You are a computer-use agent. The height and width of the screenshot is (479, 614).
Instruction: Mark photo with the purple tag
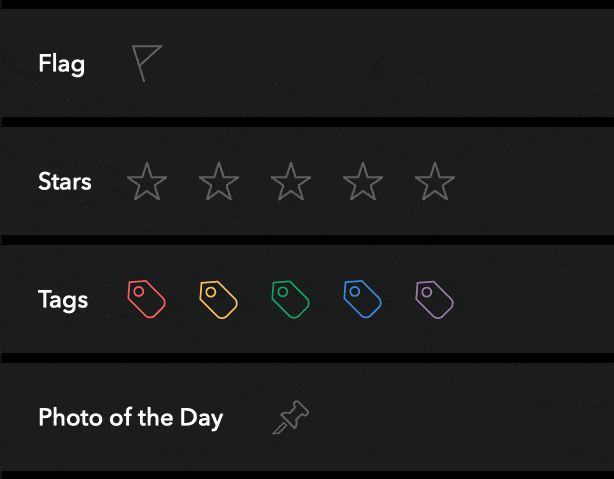pyautogui.click(x=435, y=300)
